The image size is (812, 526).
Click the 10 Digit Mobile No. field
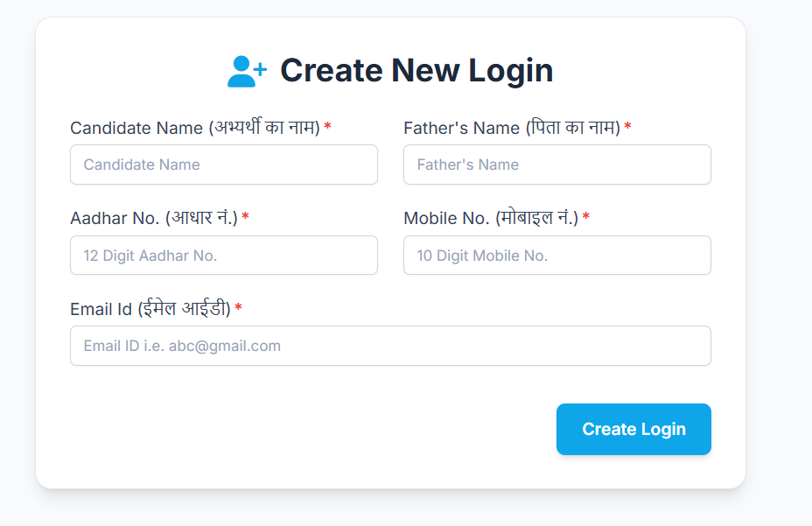pyautogui.click(x=556, y=255)
